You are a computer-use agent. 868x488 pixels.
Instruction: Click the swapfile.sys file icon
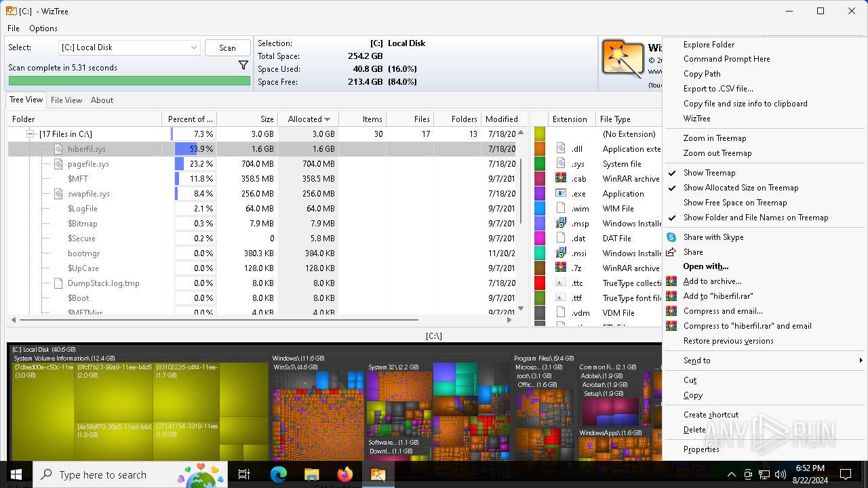pyautogui.click(x=58, y=194)
